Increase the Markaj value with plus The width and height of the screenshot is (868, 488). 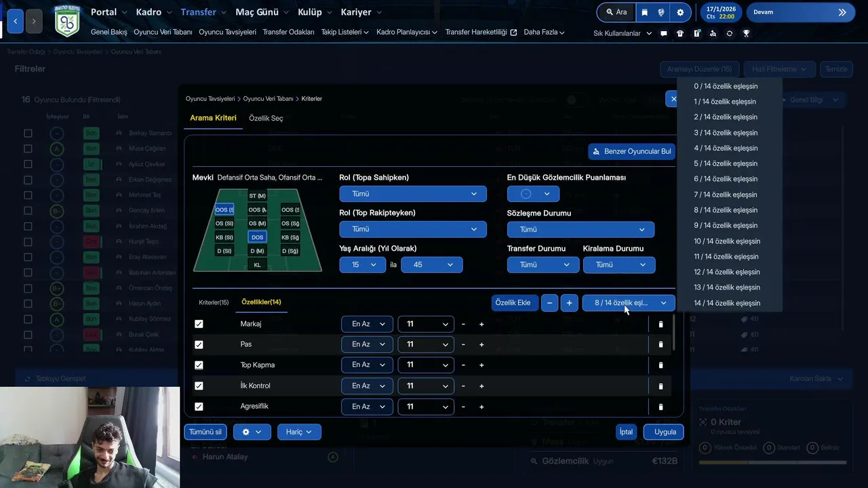[x=481, y=324]
